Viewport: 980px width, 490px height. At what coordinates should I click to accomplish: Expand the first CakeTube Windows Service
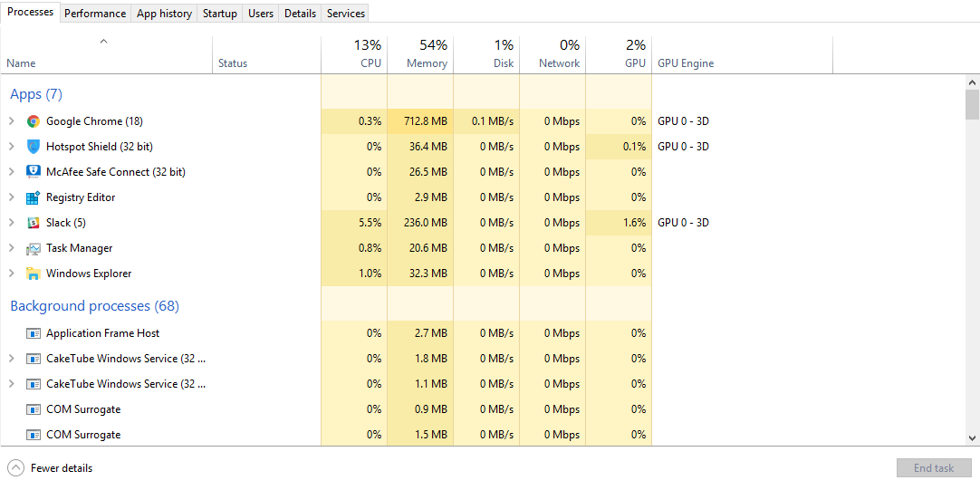point(11,359)
